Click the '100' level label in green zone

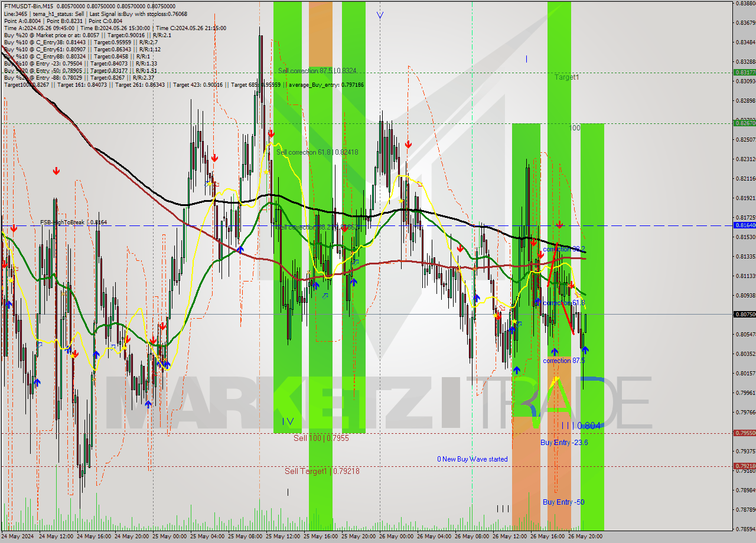(x=574, y=128)
